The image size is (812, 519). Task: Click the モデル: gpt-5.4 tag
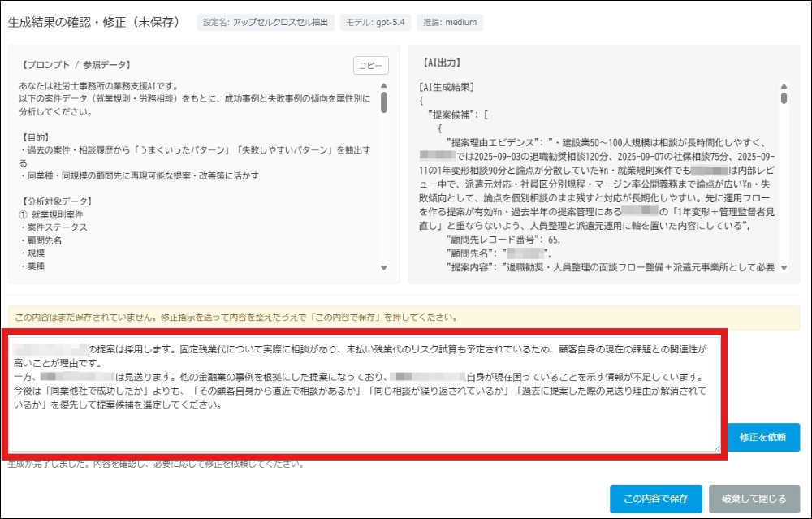point(375,23)
